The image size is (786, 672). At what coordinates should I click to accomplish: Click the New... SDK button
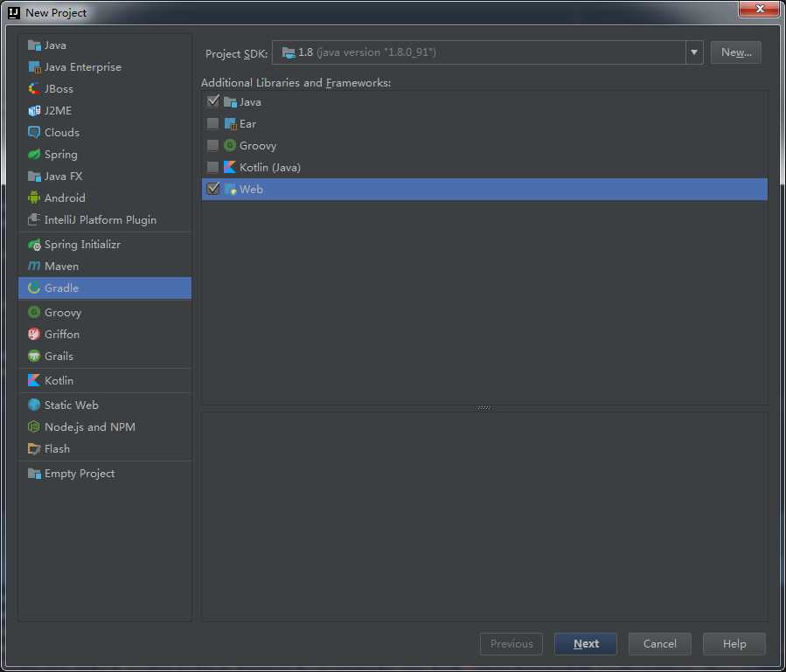tap(736, 52)
